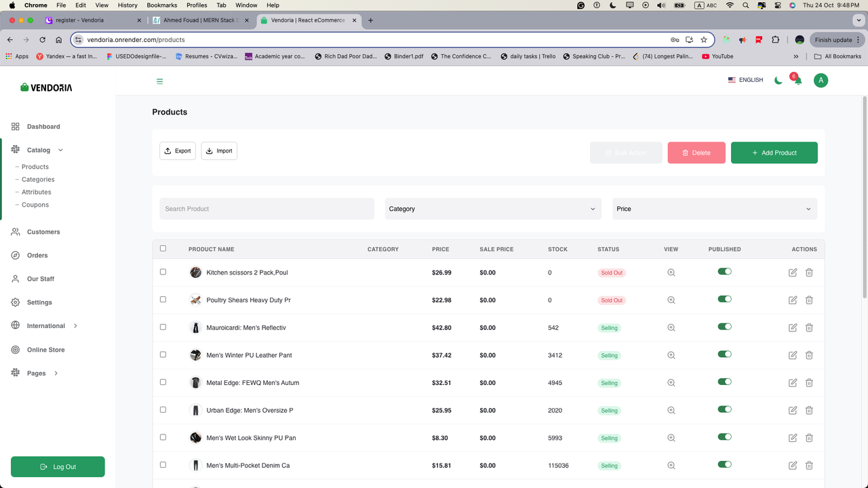Viewport: 868px width, 488px height.
Task: View Men's Wet Look Skinny PU details
Action: (x=671, y=438)
